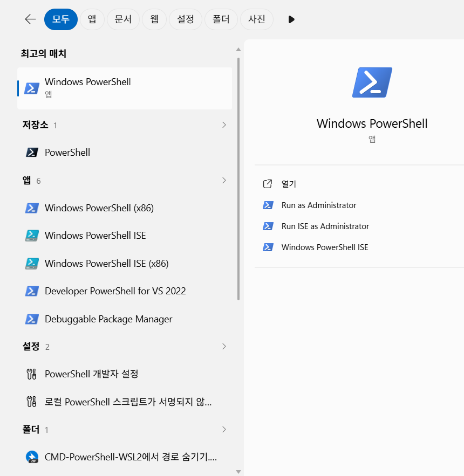
Task: Click Windows PowerShell ISE app icon
Action: click(32, 236)
